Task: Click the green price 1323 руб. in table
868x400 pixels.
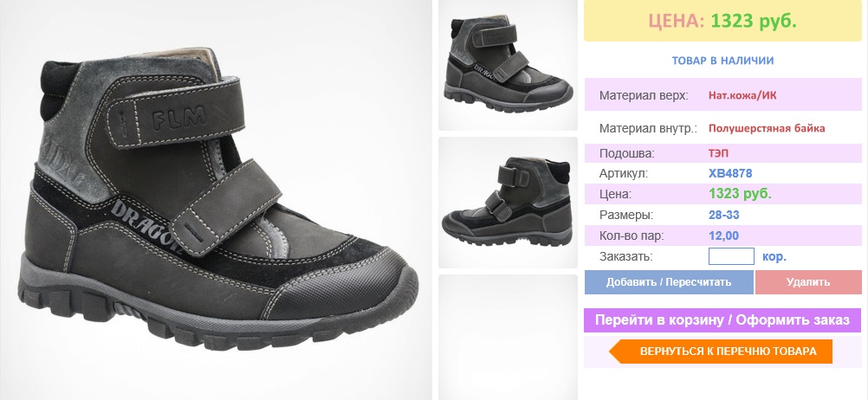Action: pos(740,194)
